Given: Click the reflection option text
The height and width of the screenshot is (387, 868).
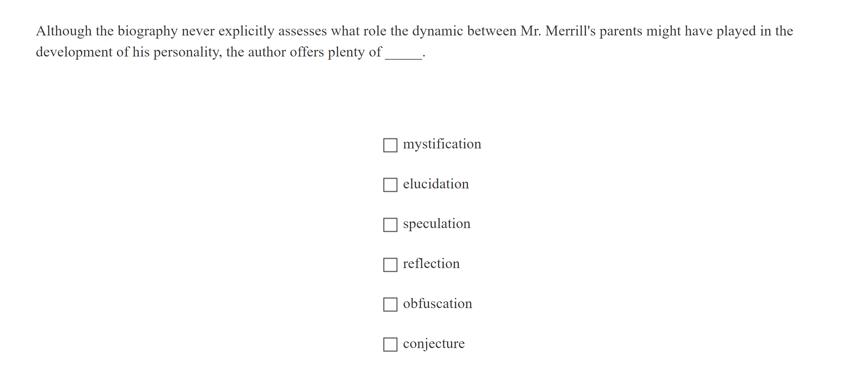Looking at the screenshot, I should (431, 263).
